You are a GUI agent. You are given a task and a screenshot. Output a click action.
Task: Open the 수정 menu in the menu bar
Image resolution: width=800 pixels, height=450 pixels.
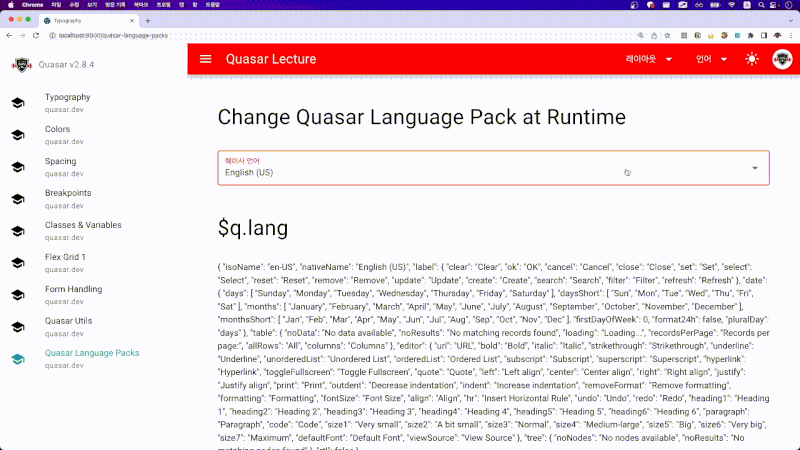coord(74,5)
